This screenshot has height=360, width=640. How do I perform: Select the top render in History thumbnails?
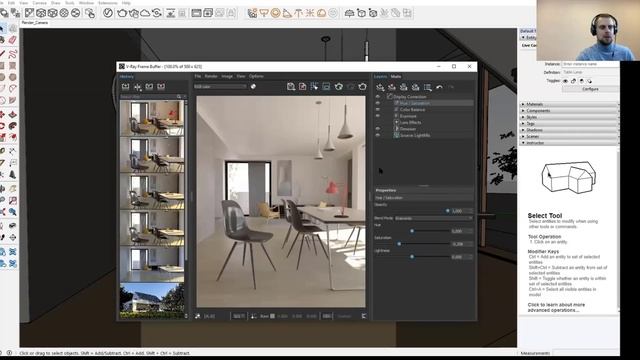[152, 118]
